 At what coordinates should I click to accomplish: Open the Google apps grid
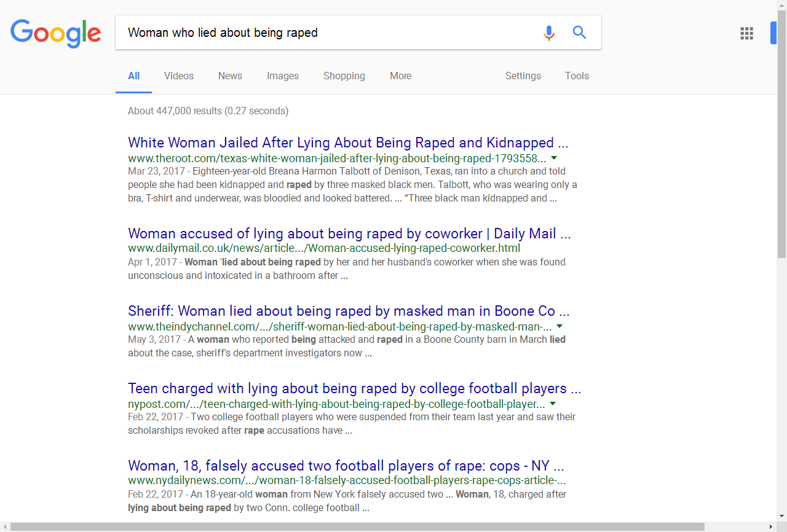(x=746, y=33)
